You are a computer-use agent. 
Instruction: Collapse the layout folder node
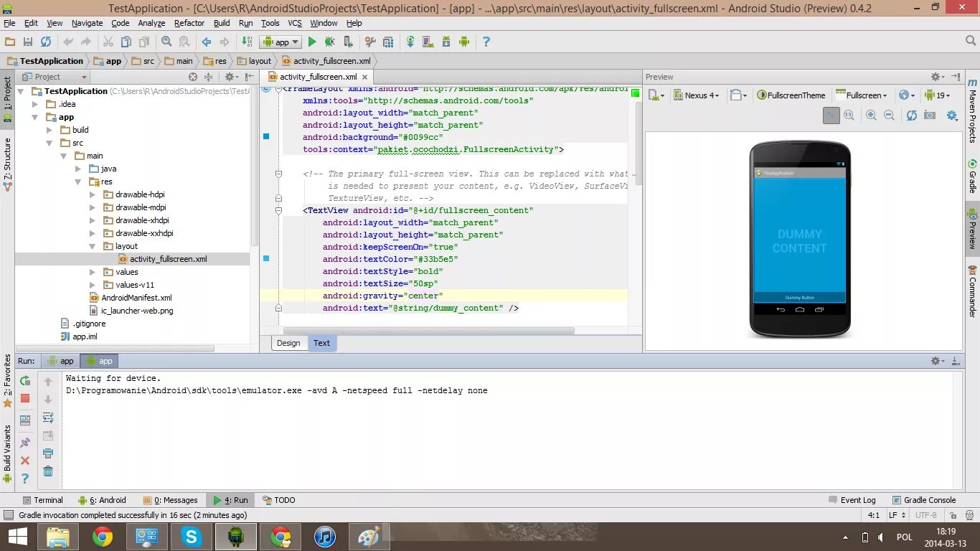pyautogui.click(x=93, y=246)
